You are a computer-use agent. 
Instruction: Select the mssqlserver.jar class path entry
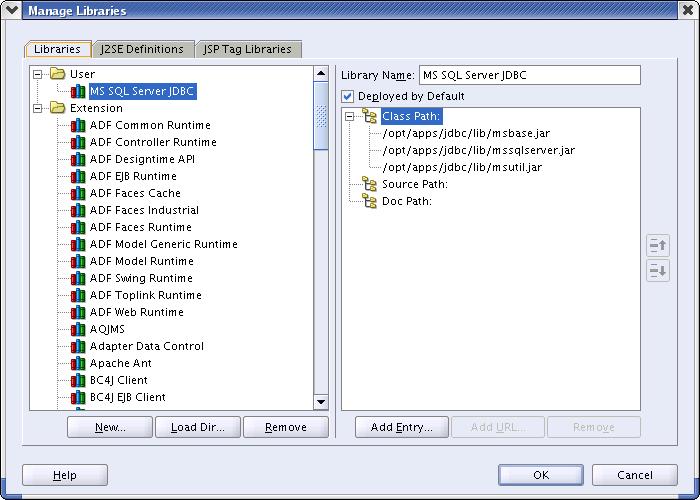point(479,150)
